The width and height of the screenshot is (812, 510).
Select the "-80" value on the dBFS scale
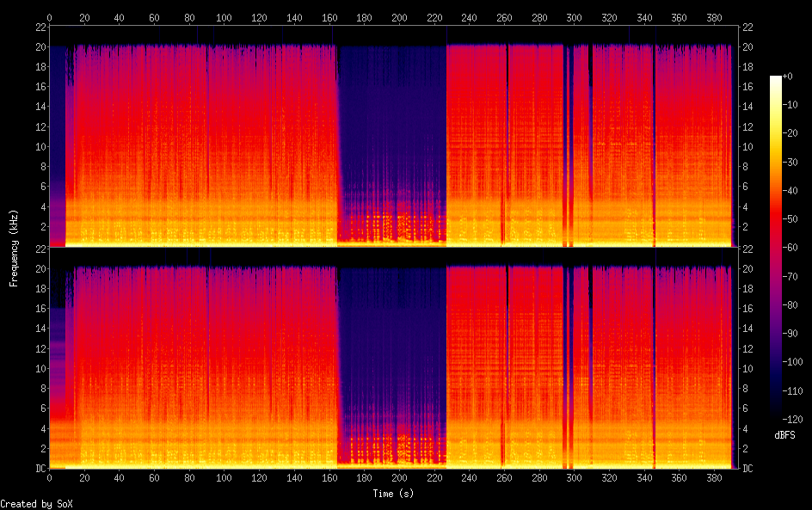pyautogui.click(x=790, y=305)
